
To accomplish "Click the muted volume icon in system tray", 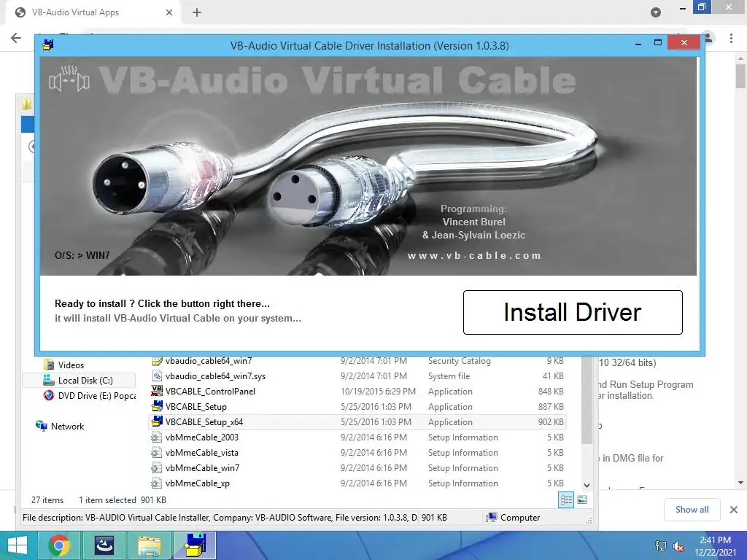I will click(678, 546).
